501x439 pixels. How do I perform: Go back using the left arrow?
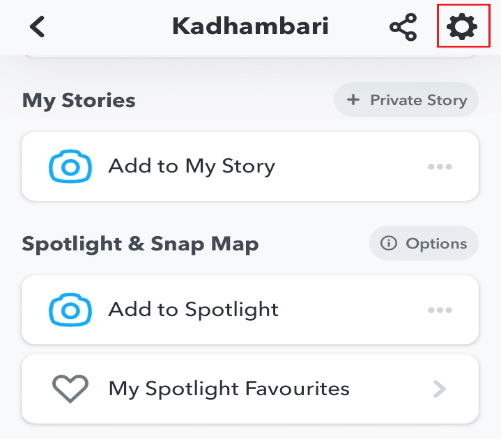coord(37,26)
